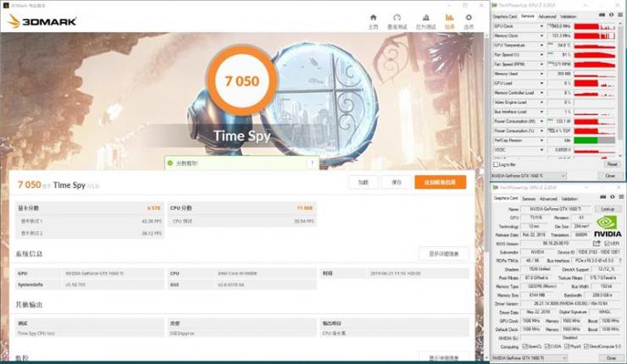Click the Lookup button in GPU-Z

608,209
